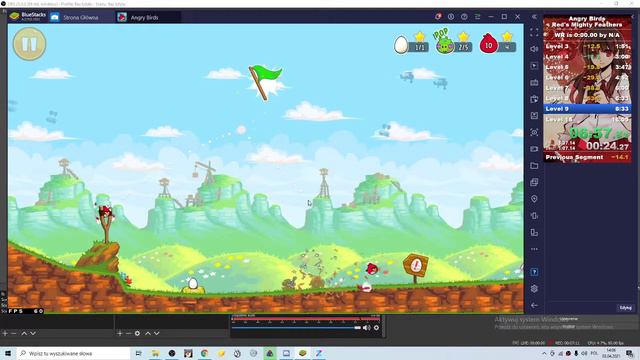Screen dimensions: 640x360
Task: Open BlueStacks taskbar icon
Action: (x=302, y=353)
